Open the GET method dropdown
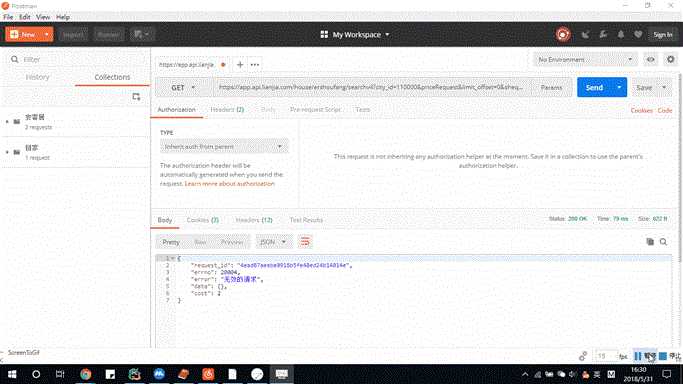683x384 pixels. click(183, 88)
